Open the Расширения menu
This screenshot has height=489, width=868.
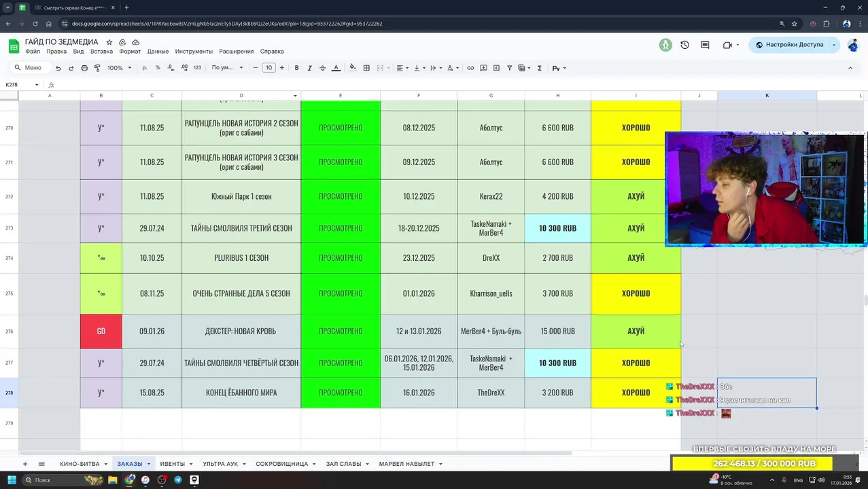[237, 52]
